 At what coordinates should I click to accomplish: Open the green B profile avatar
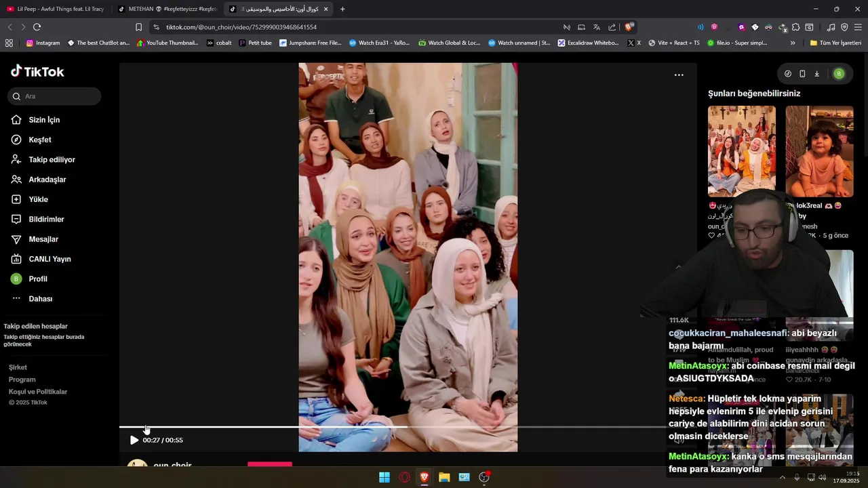[839, 74]
